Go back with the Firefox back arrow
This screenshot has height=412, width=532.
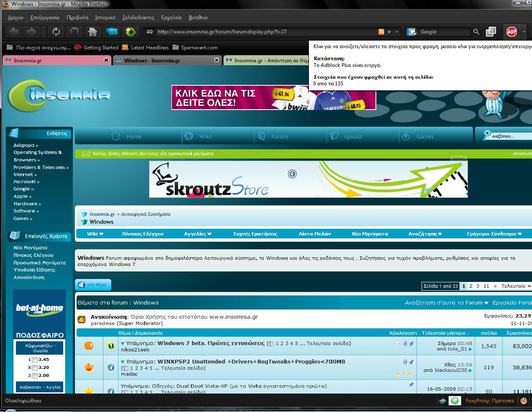(x=14, y=32)
